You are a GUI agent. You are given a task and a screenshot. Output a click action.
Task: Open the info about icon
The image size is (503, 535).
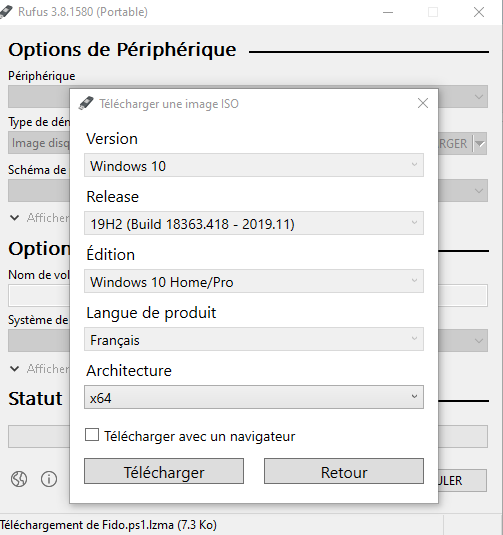(49, 479)
